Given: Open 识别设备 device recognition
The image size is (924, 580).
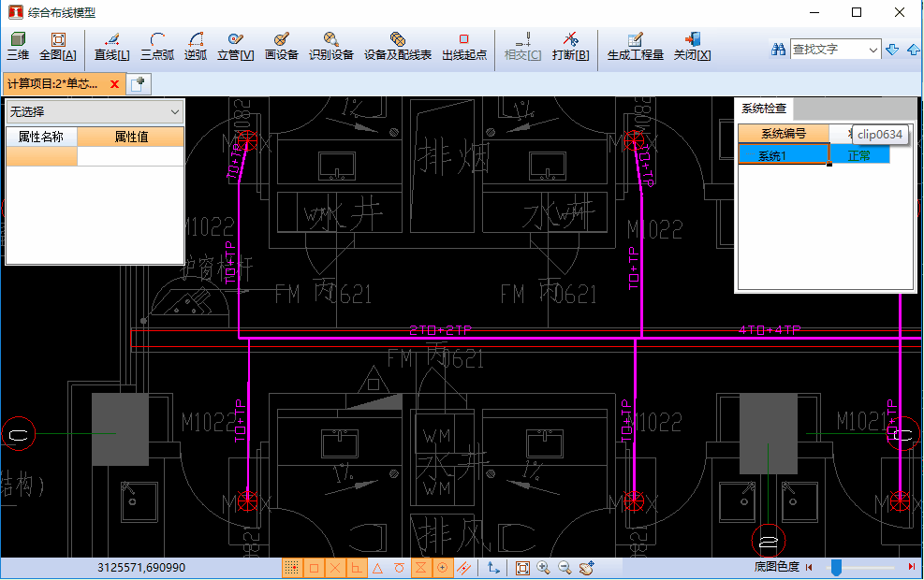Looking at the screenshot, I should 330,47.
